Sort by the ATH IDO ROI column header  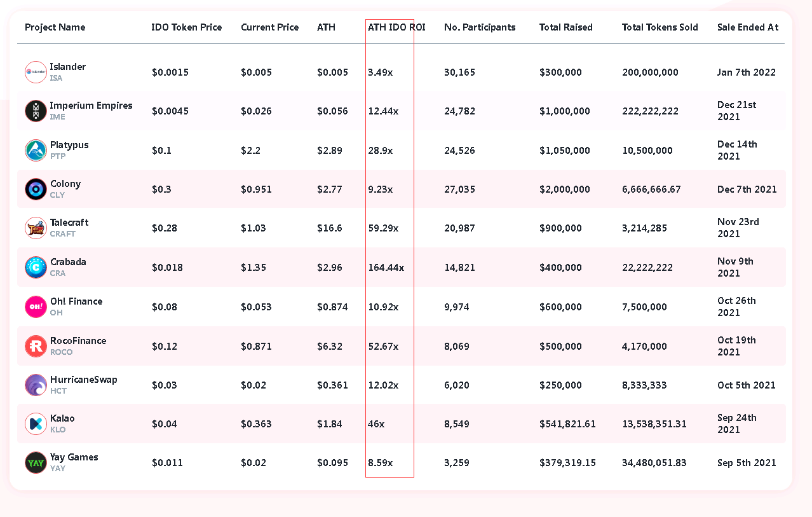(x=396, y=27)
